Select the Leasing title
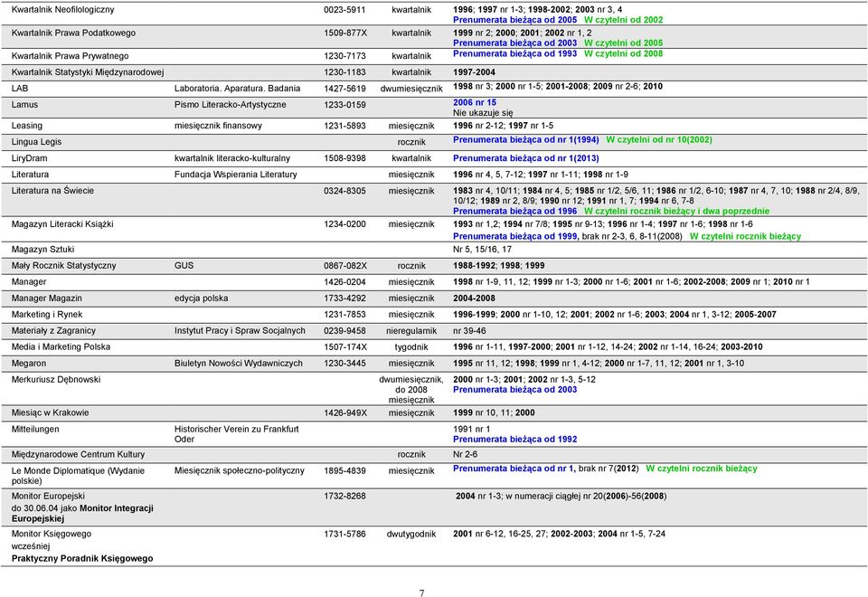The image size is (868, 597). [26, 126]
